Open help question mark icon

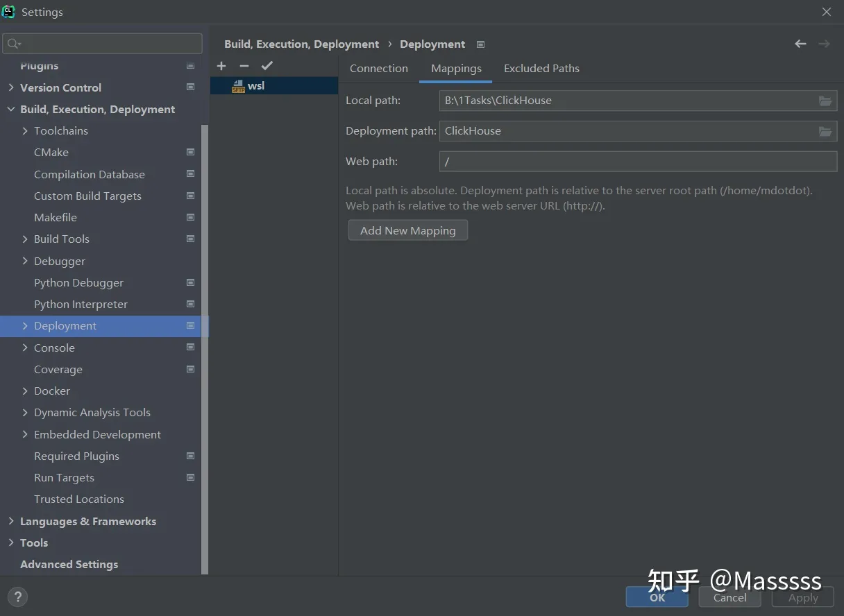point(17,597)
